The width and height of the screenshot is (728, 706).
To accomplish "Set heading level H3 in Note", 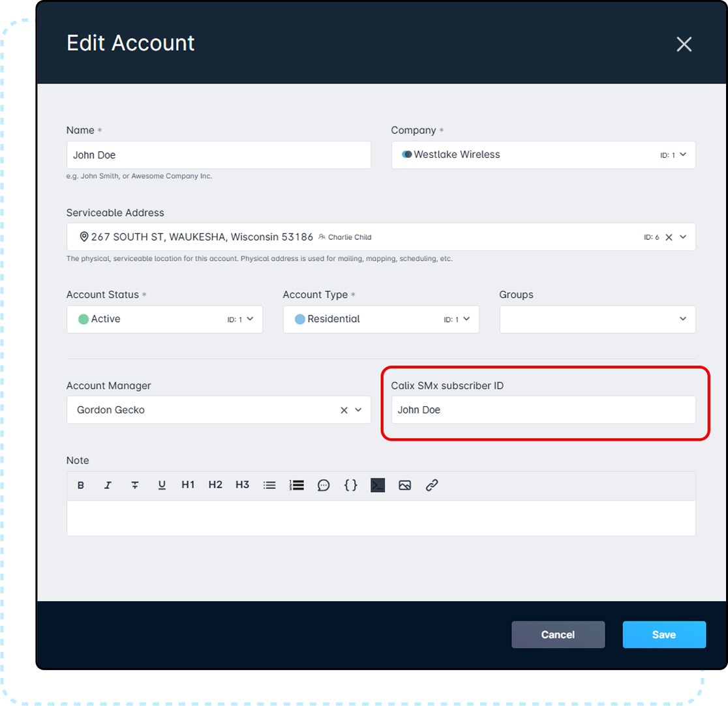I will click(243, 485).
